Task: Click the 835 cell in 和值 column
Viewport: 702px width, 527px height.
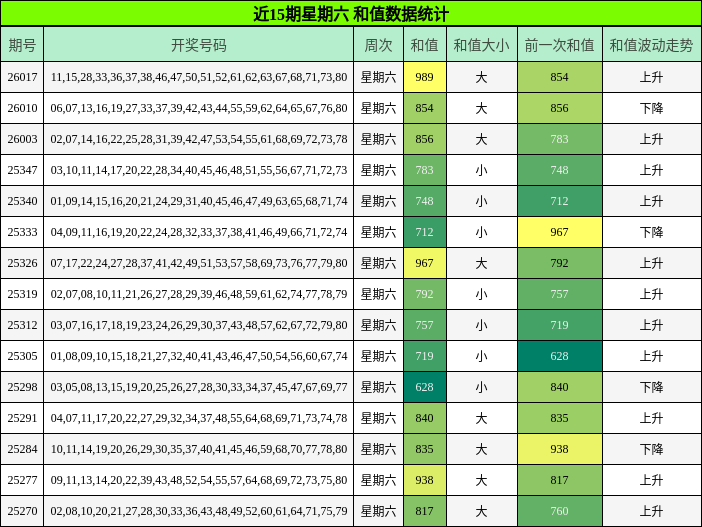Action: pos(424,449)
